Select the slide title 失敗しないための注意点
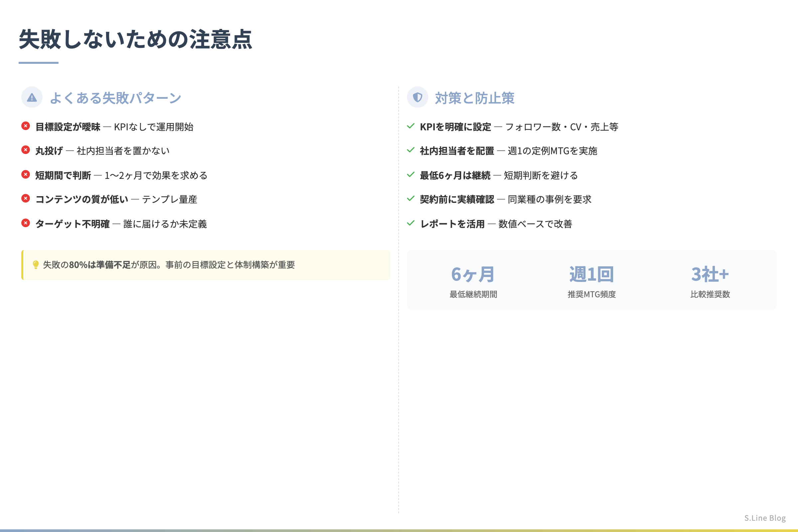This screenshot has width=798, height=532. [135, 39]
